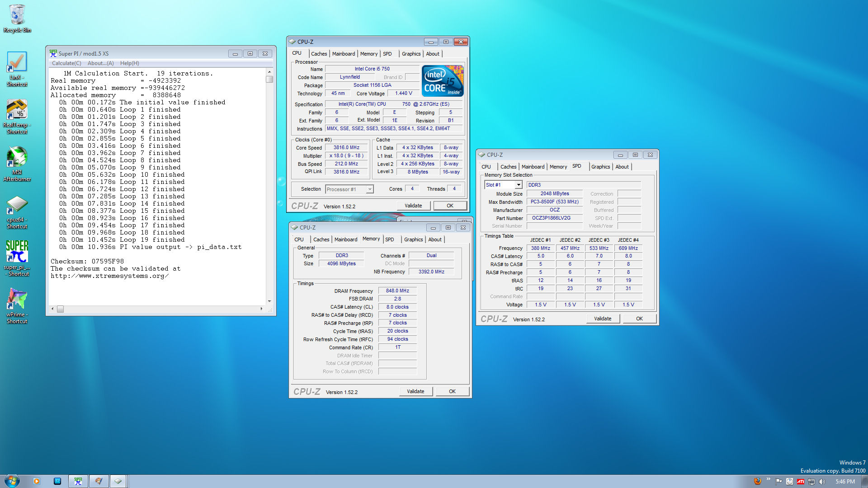Click the Part Number field OCZ3P1866LV2G
868x488 pixels.
click(x=554, y=218)
